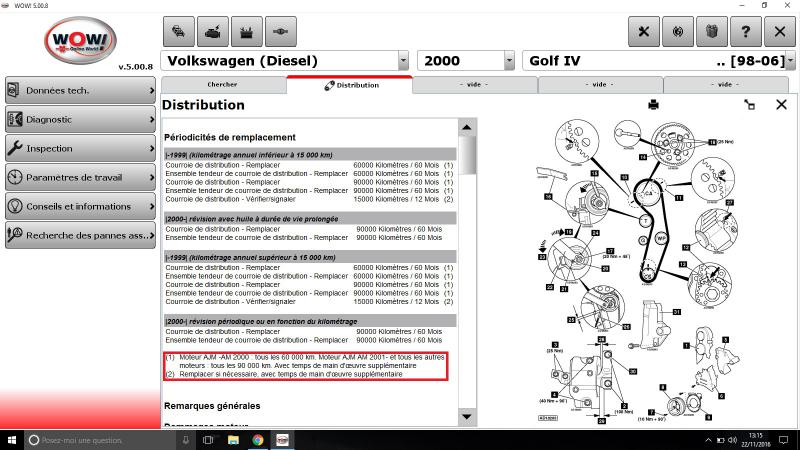The height and width of the screenshot is (450, 800).
Task: Click the Diagnostic sidebar icon
Action: pos(14,119)
